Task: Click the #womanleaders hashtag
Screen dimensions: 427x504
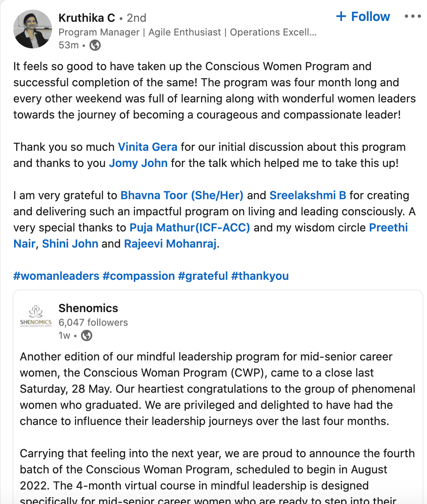Action: pyautogui.click(x=56, y=276)
